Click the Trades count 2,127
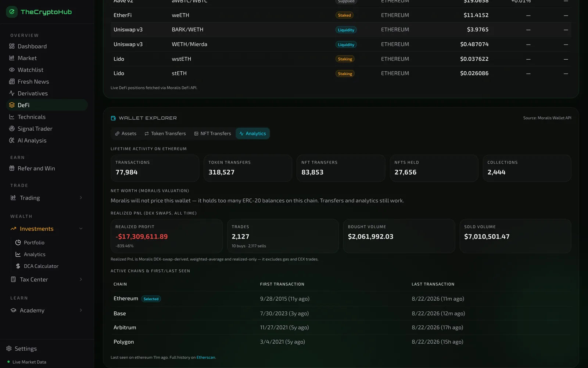 point(240,237)
